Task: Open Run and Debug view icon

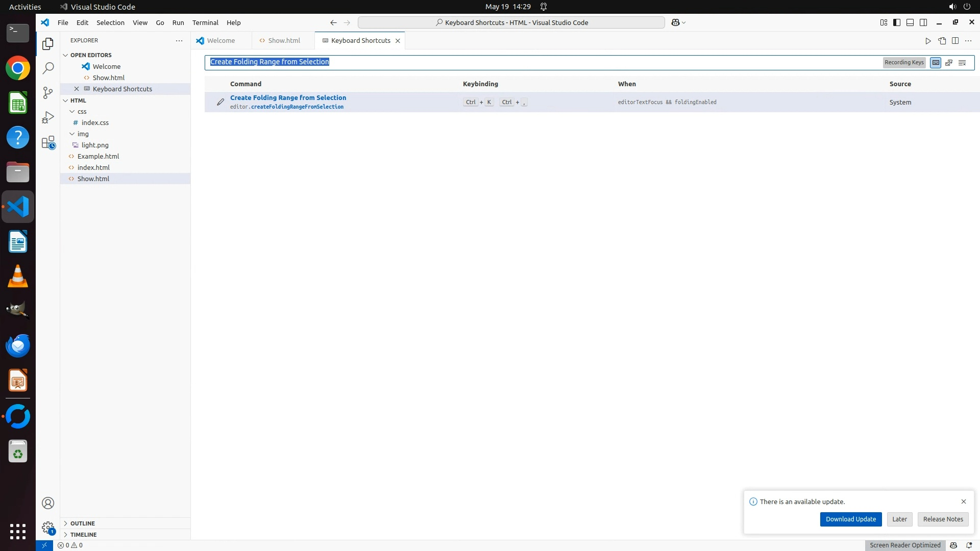Action: (48, 117)
